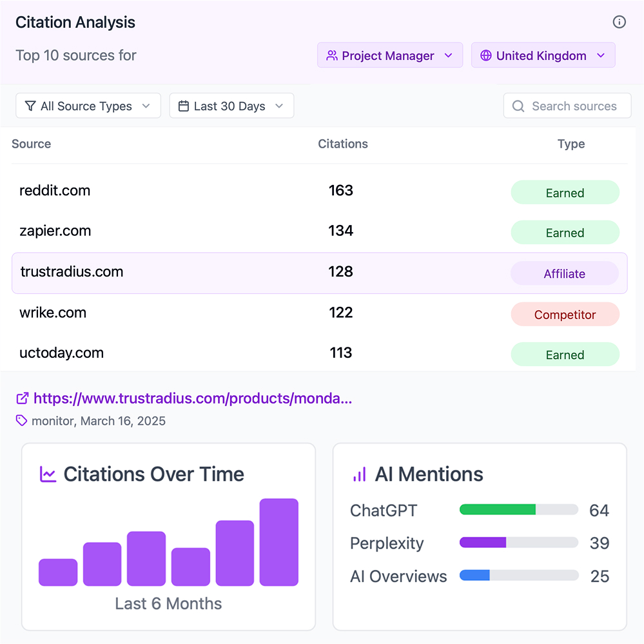644x644 pixels.
Task: Open the trustradius.com product URL link
Action: [192, 398]
